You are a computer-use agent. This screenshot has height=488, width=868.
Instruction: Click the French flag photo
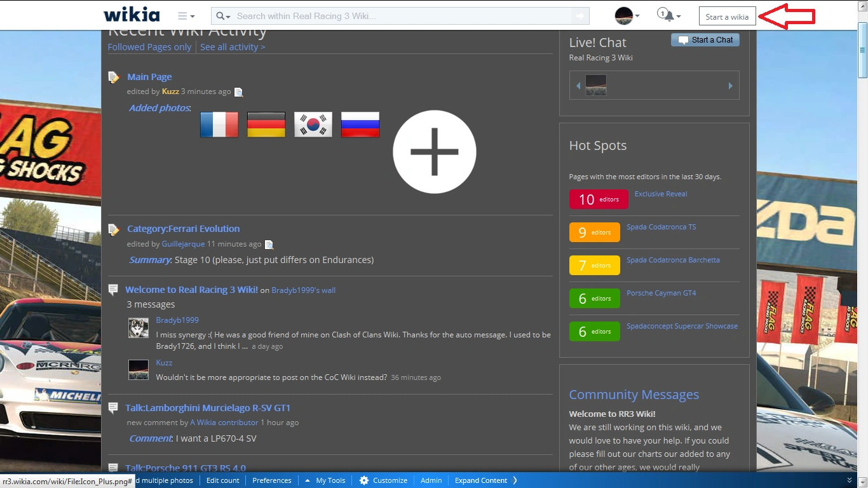(x=219, y=125)
